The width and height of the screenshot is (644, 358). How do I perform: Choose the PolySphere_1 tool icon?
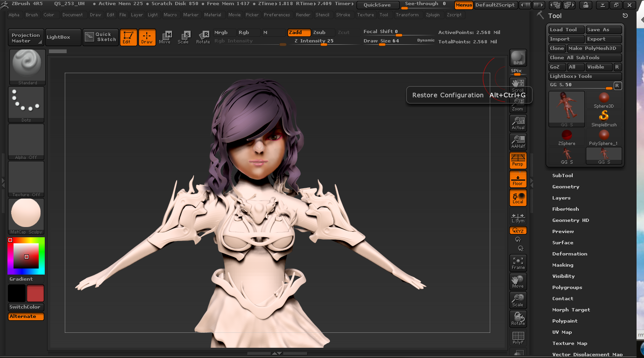[x=604, y=137]
